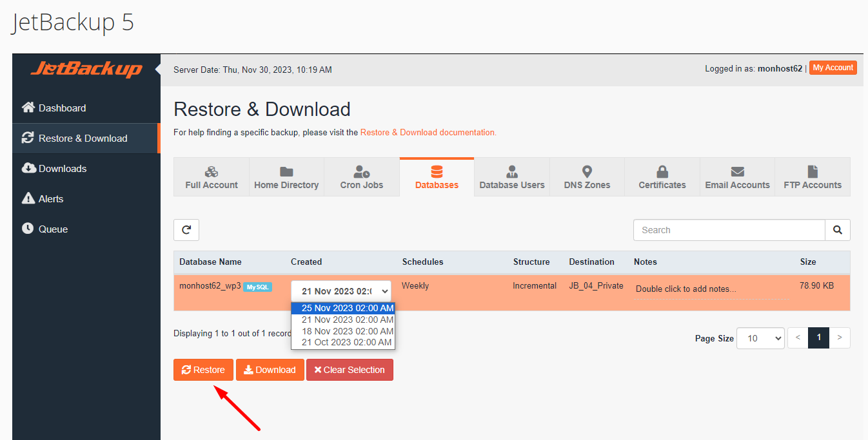Switch to the Certificates tab
Screen dimensions: 868x440
point(662,177)
